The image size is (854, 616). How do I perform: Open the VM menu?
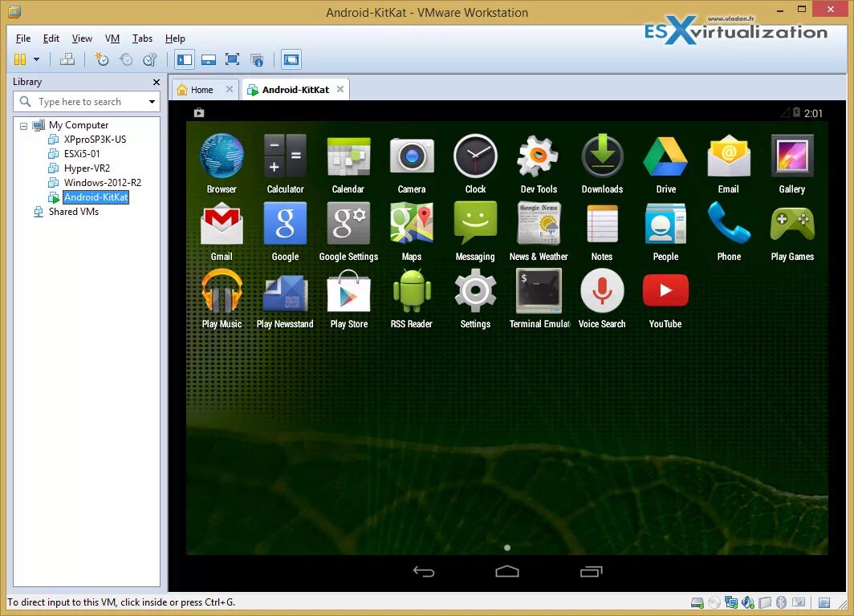112,38
